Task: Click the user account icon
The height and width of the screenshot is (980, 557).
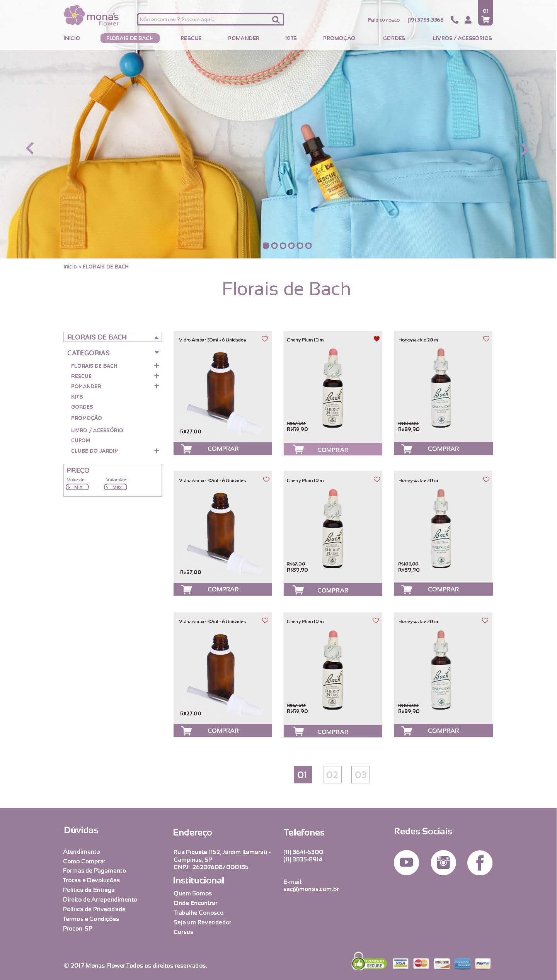Action: click(x=468, y=20)
